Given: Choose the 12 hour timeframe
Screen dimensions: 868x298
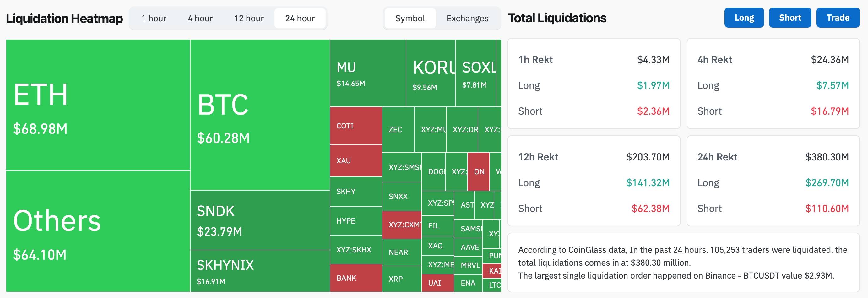Looking at the screenshot, I should coord(249,18).
